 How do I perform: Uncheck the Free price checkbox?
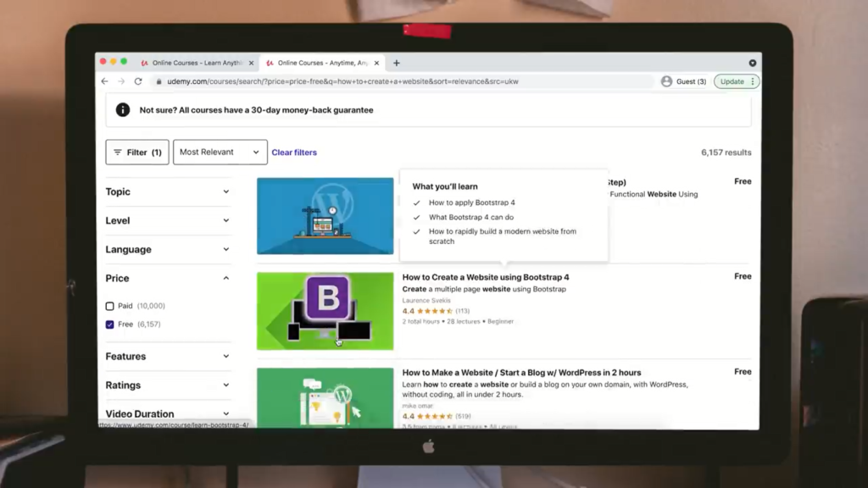click(109, 324)
